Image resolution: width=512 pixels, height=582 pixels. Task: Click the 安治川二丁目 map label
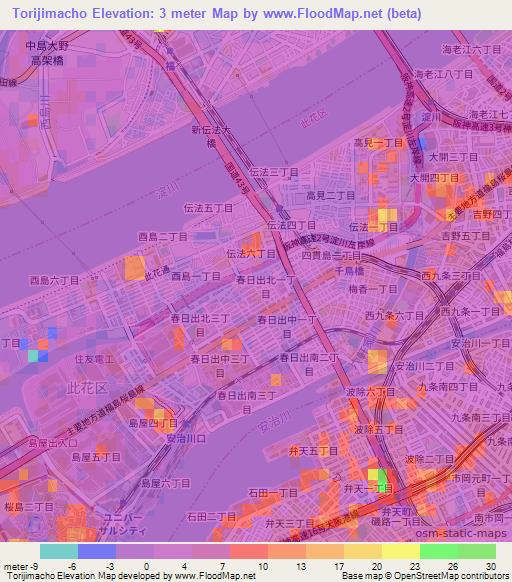[424, 366]
